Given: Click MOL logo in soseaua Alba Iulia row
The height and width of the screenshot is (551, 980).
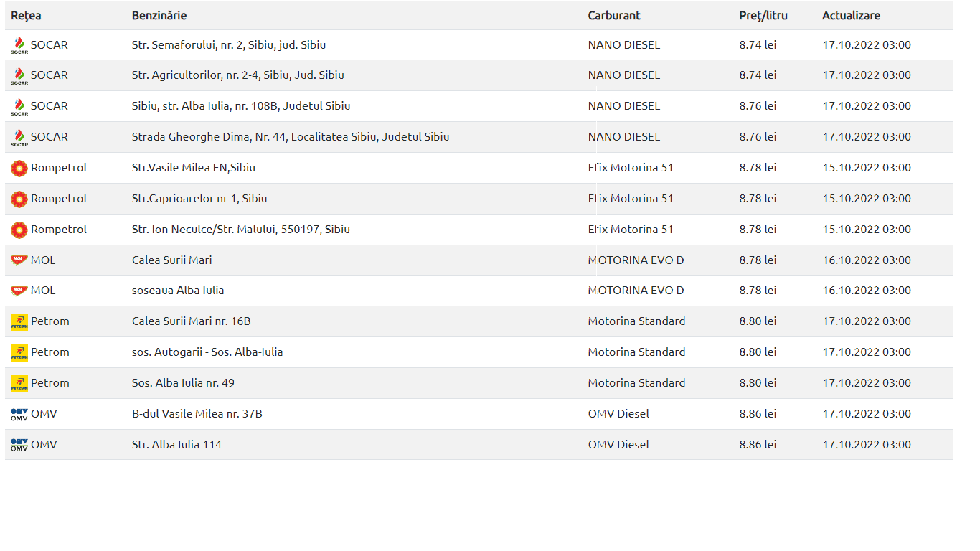Looking at the screenshot, I should click(19, 290).
